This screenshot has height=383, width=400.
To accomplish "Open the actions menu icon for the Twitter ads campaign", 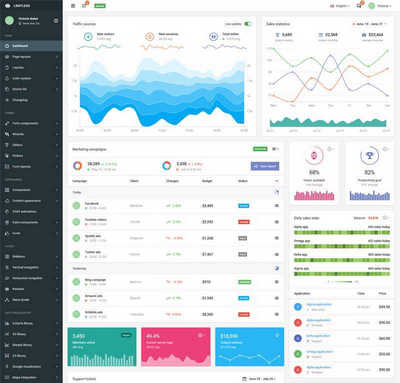I will (x=277, y=254).
